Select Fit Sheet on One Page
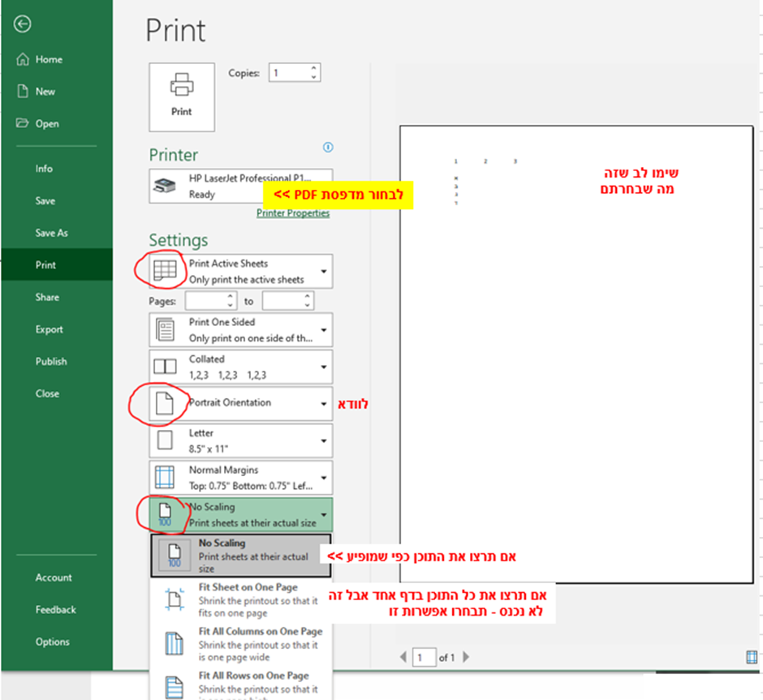Viewport: 763px width, 700px height. pyautogui.click(x=241, y=600)
